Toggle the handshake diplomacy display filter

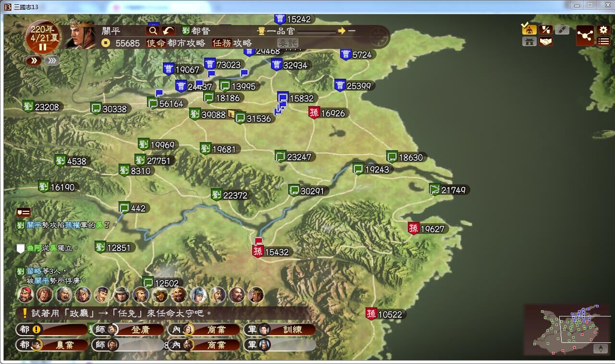(x=546, y=42)
